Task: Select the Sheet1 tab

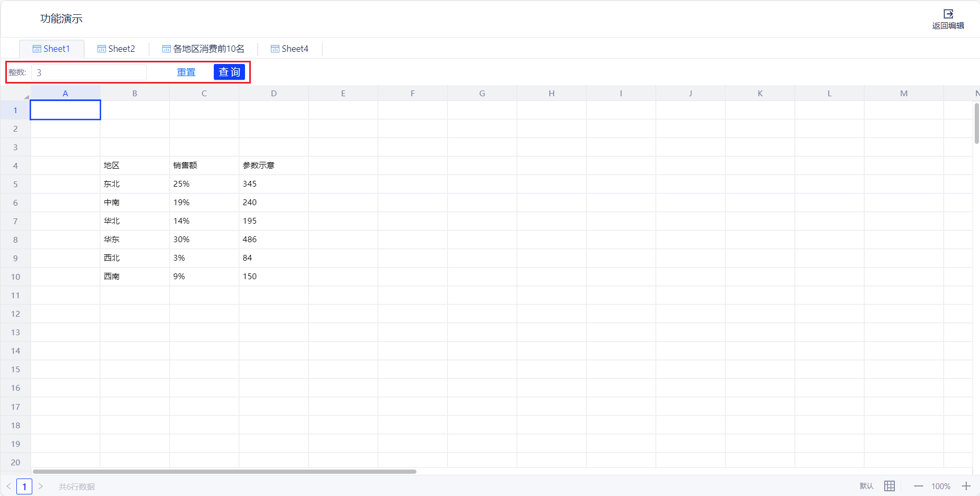Action: (51, 49)
